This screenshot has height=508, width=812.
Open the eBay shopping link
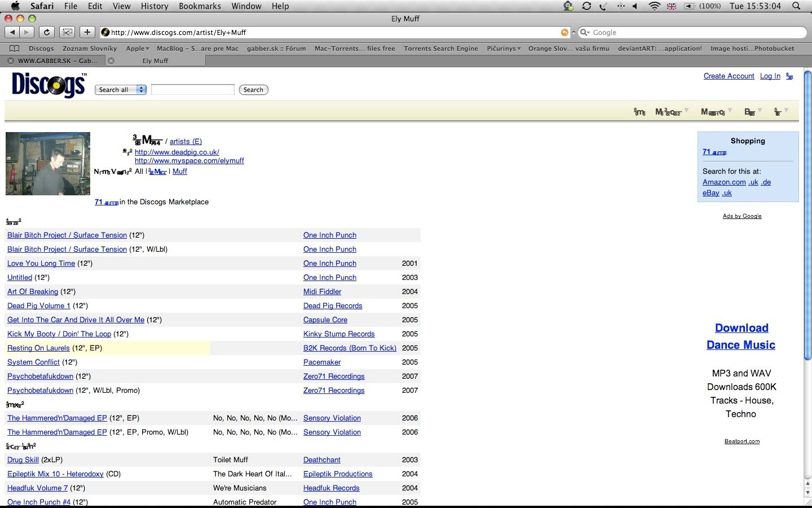pos(710,193)
